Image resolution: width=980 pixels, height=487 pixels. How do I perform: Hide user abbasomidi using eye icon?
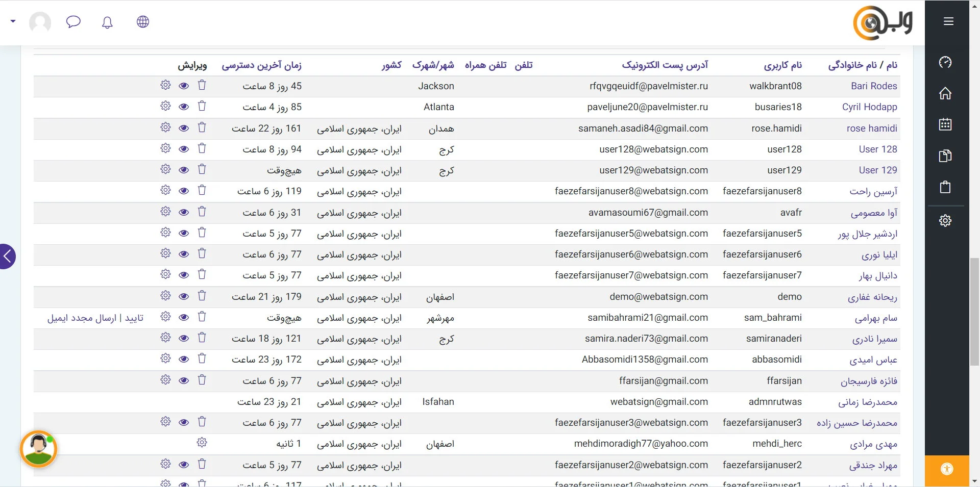pyautogui.click(x=184, y=359)
